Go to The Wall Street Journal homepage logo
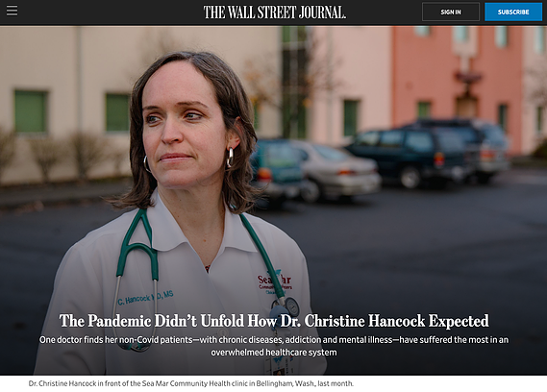The height and width of the screenshot is (392, 547). coord(275,12)
